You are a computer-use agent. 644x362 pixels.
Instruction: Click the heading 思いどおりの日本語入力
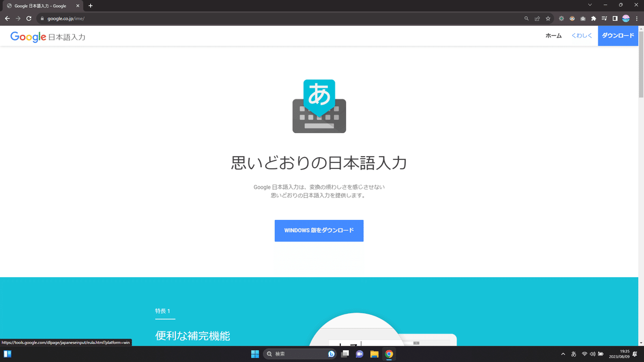(319, 162)
